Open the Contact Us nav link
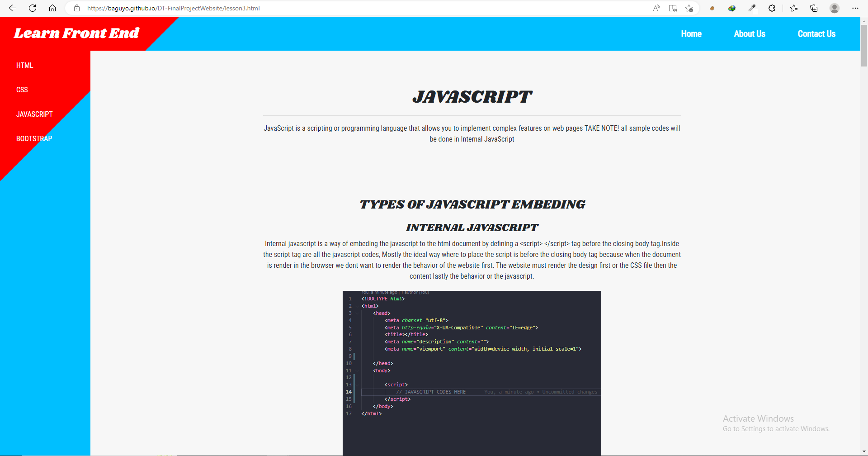Image resolution: width=868 pixels, height=456 pixels. coord(816,34)
